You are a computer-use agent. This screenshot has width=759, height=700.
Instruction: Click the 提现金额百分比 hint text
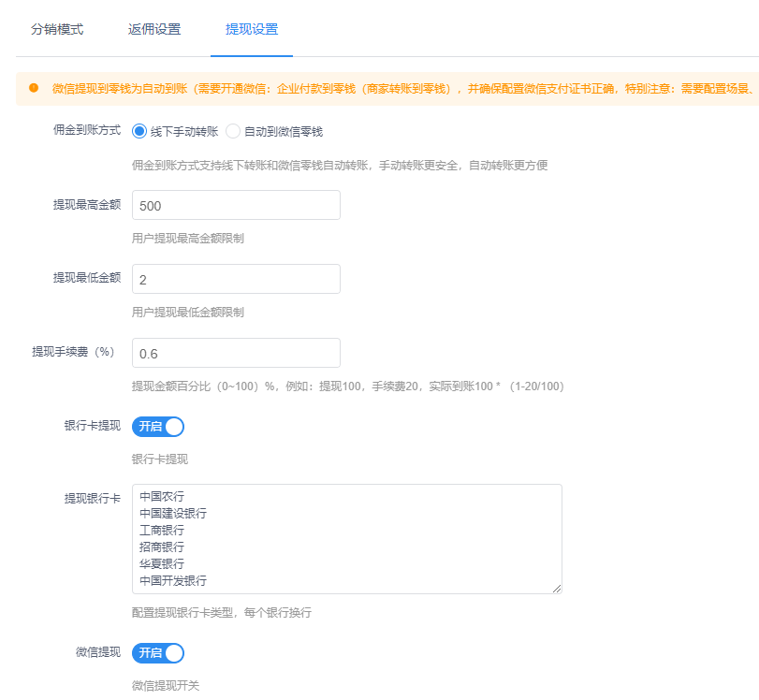[347, 386]
